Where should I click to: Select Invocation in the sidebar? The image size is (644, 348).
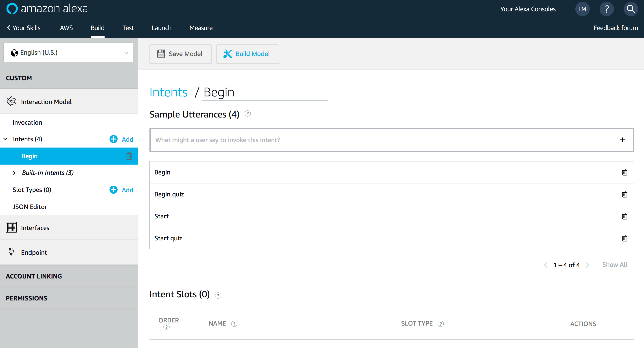coord(27,122)
